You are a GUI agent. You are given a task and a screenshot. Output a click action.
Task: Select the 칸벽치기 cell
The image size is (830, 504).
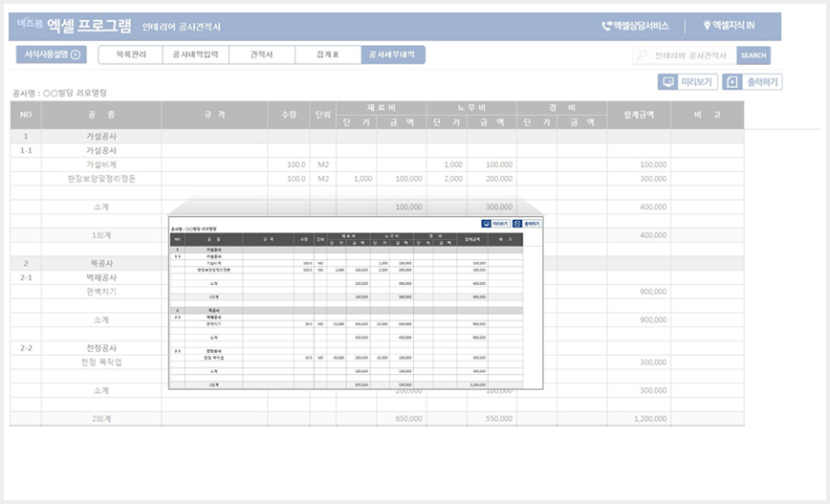pos(101,292)
